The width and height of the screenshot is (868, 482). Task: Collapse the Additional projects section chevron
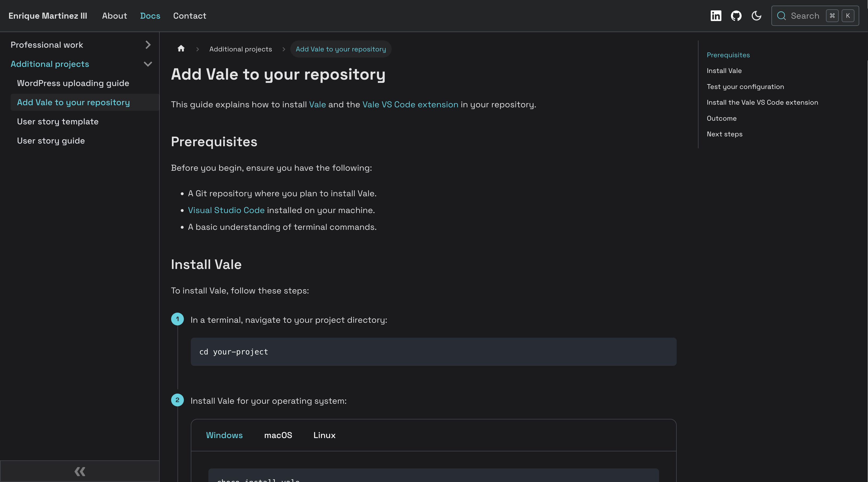148,64
